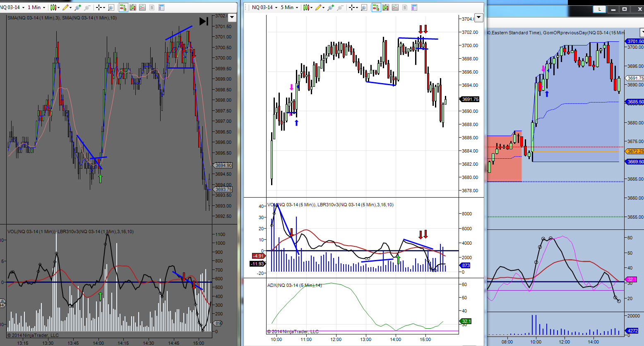Select crosshair pointer in 1 Min chart
Image resolution: width=644 pixels, height=346 pixels.
point(99,7)
